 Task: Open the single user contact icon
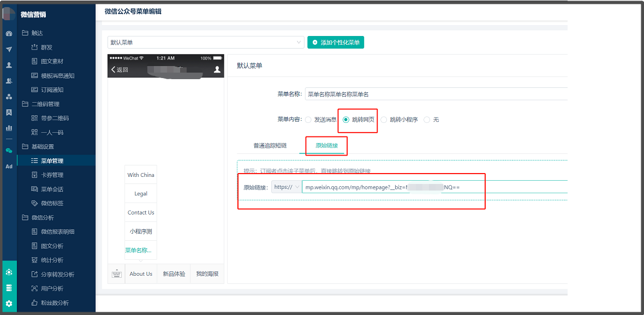tap(9, 65)
